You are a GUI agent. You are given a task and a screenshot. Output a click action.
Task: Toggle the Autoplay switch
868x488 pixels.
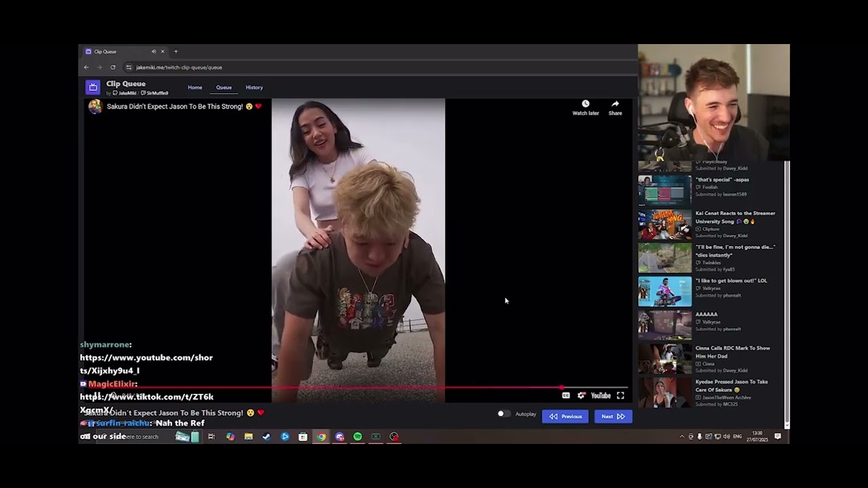coord(504,414)
